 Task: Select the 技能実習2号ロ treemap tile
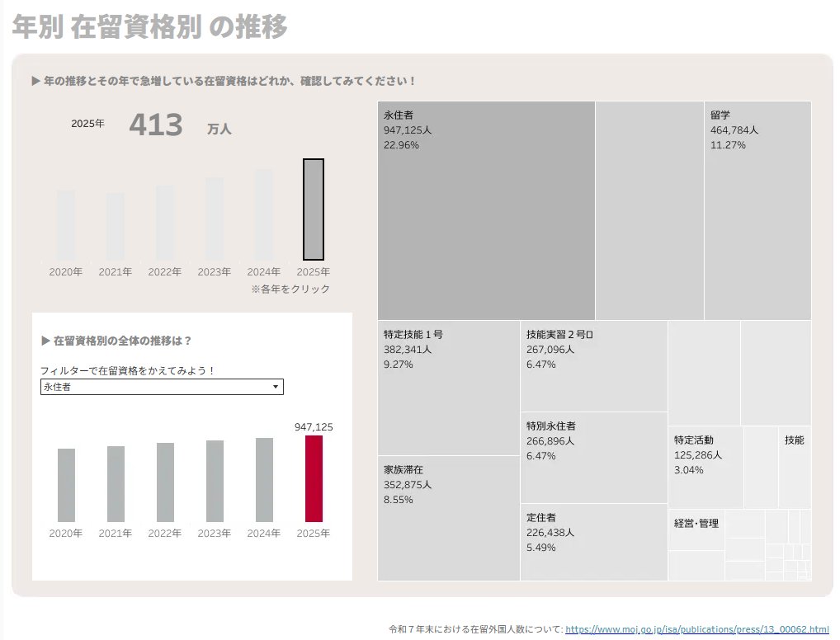[x=594, y=366]
